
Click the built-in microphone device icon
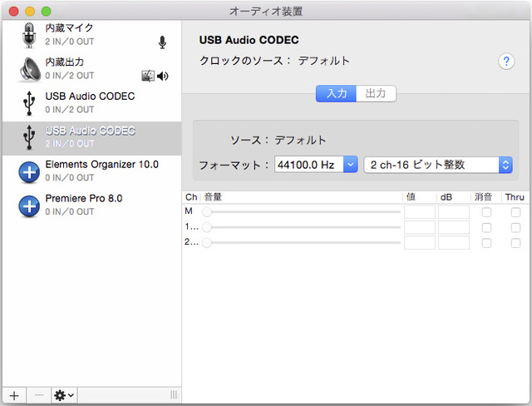click(x=30, y=36)
